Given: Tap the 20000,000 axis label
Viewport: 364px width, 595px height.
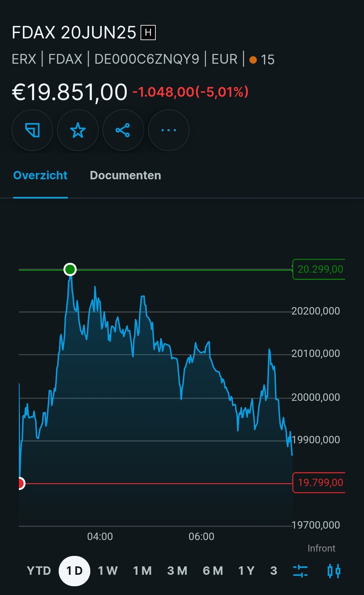Looking at the screenshot, I should pos(316,397).
